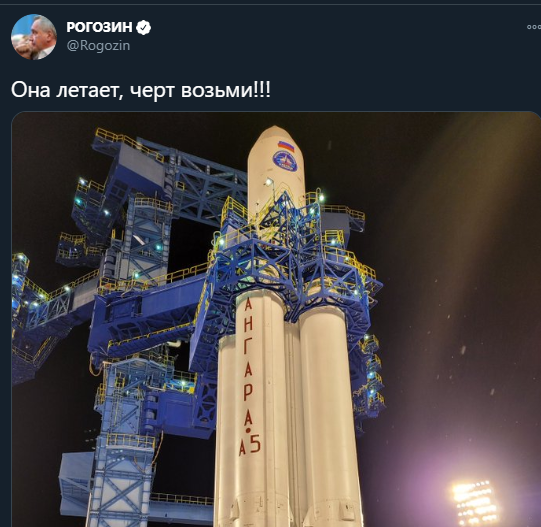This screenshot has width=541, height=527.
Task: Click the word "возьми!!!" in the tweet
Action: click(226, 90)
